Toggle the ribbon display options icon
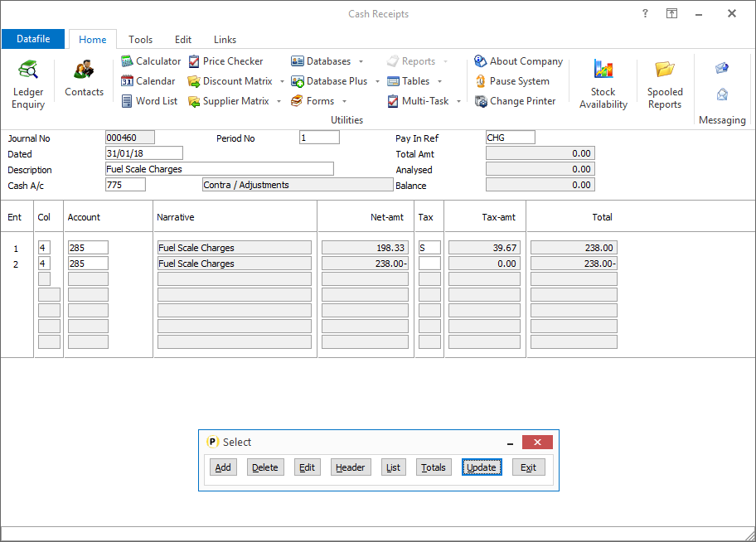 click(671, 13)
